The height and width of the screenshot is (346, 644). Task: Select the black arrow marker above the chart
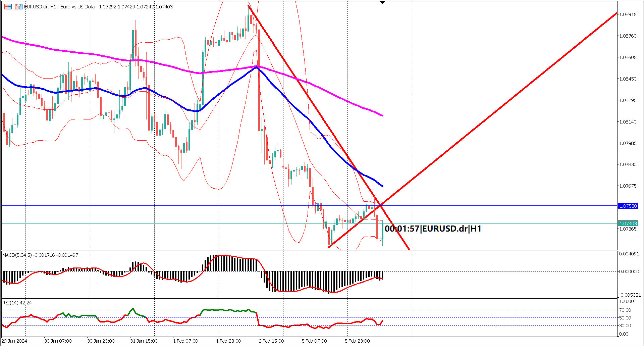click(x=382, y=3)
